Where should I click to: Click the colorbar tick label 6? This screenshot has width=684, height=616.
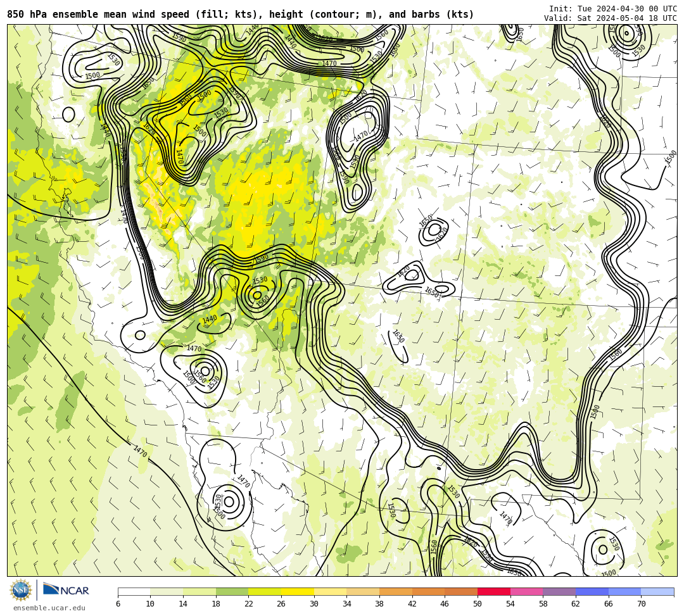(x=118, y=604)
